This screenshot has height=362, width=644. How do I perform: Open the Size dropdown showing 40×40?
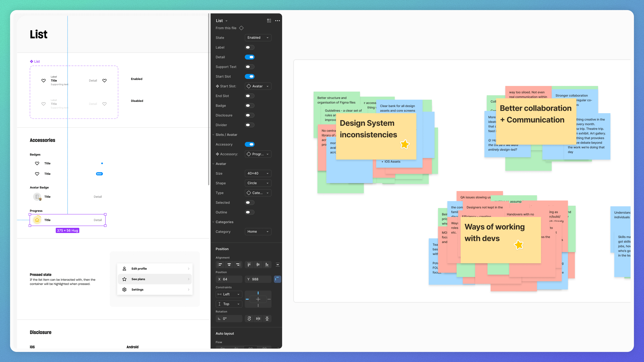click(258, 173)
